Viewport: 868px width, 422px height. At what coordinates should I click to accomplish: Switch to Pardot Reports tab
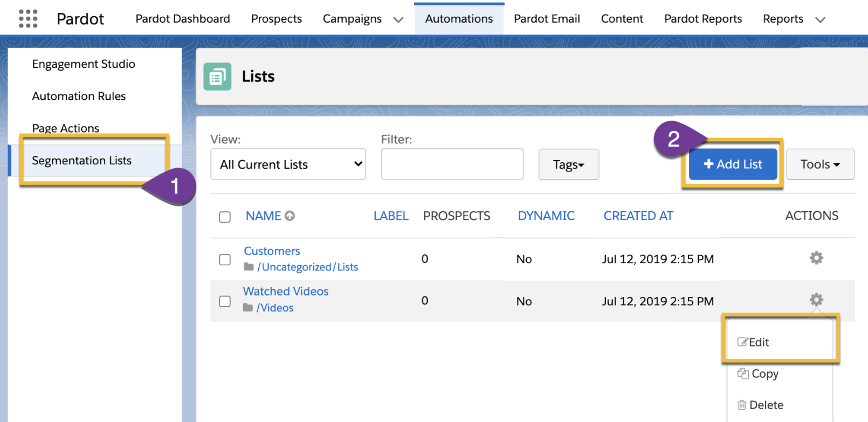pos(703,19)
